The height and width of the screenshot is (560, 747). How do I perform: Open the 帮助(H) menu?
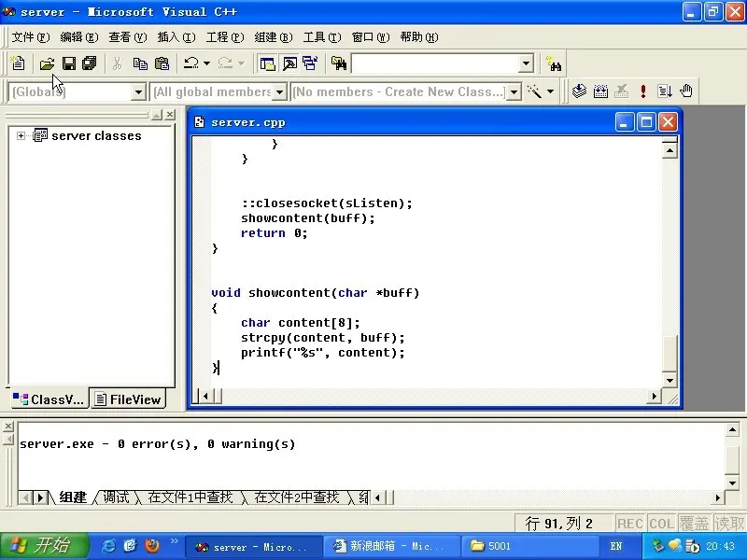419,37
